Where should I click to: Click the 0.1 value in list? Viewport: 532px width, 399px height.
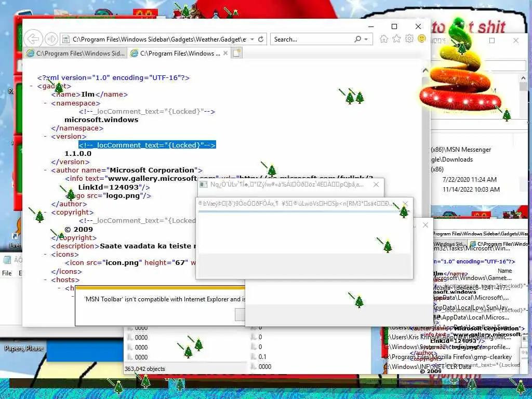(x=262, y=357)
